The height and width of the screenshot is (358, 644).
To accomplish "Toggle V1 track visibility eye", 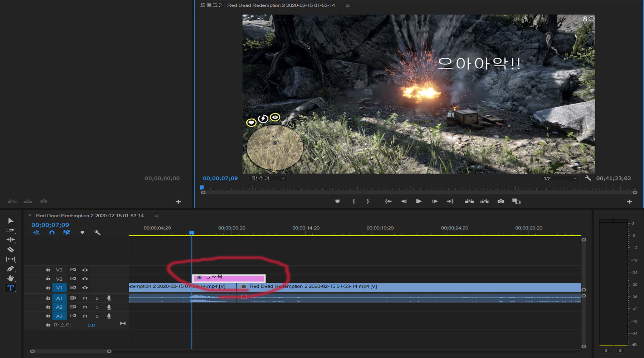I will click(85, 288).
